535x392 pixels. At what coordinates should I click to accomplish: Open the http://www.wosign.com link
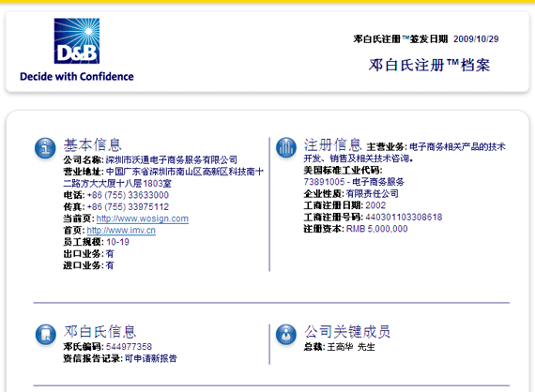[143, 219]
